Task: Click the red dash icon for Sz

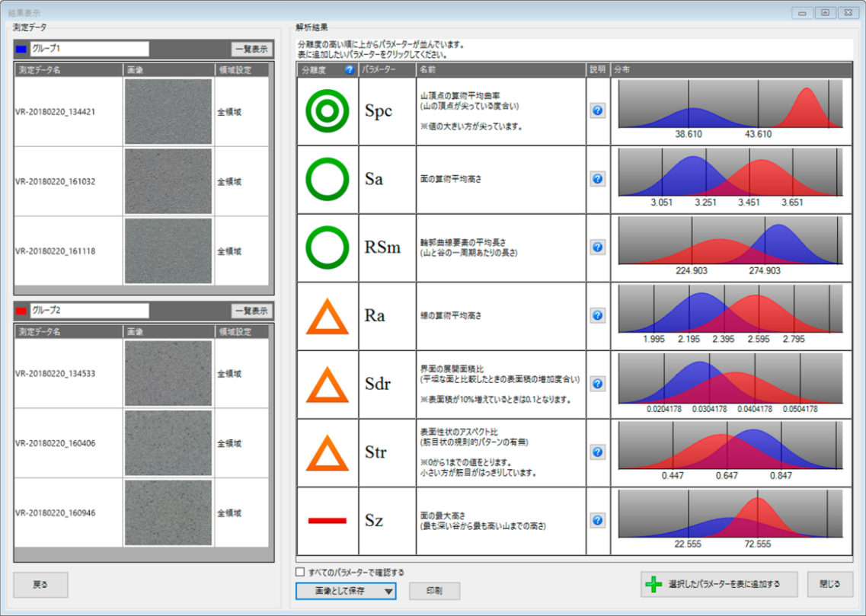Action: pyautogui.click(x=327, y=521)
